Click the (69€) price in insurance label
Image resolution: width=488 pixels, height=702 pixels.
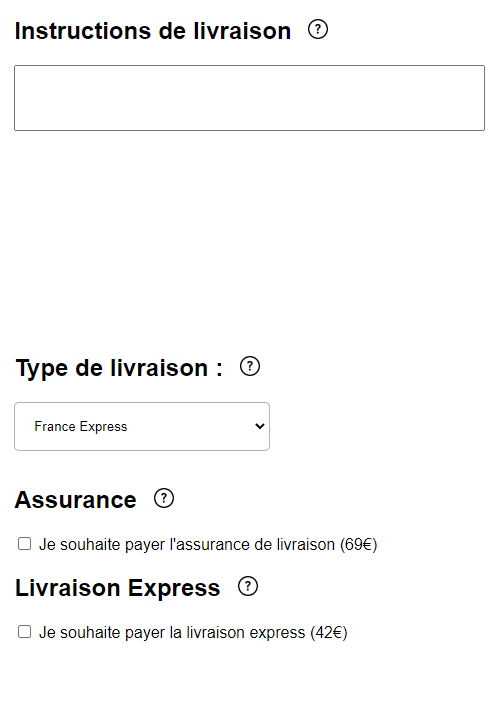click(359, 544)
